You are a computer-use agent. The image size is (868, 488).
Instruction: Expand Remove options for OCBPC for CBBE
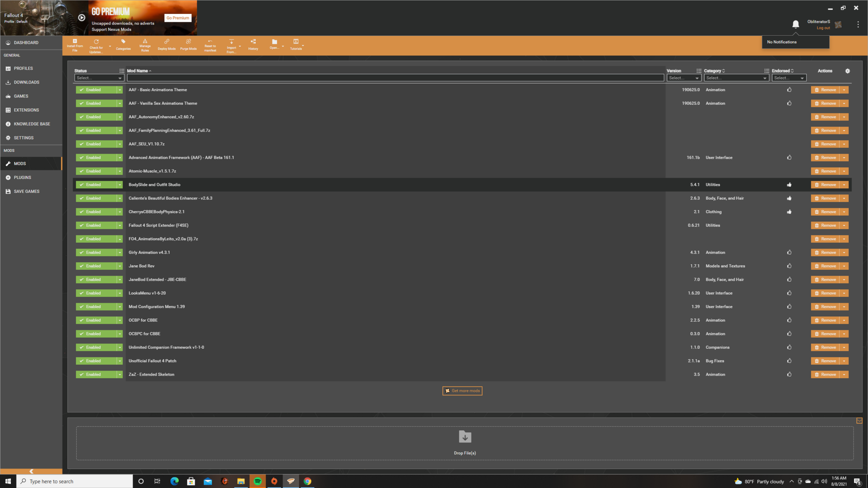[x=844, y=334]
